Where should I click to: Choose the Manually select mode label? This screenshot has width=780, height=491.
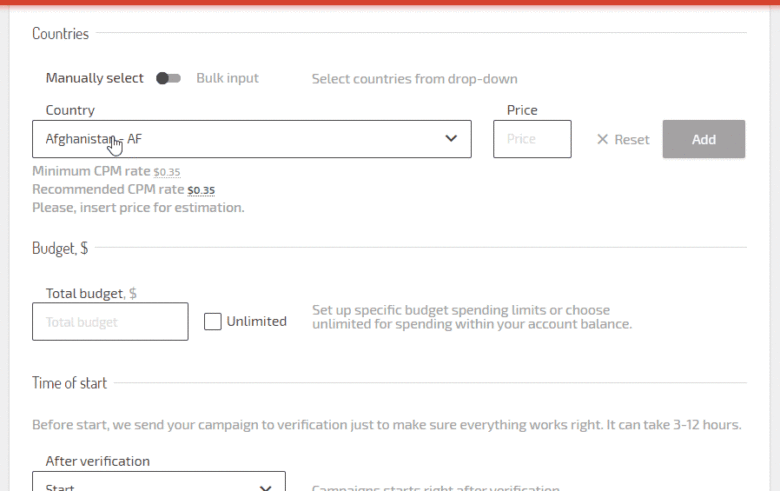95,78
